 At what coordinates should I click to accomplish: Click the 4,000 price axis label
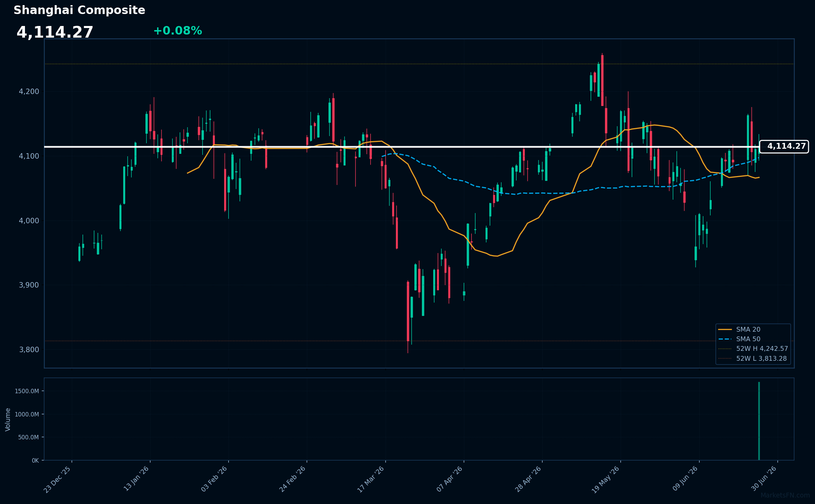coord(29,221)
